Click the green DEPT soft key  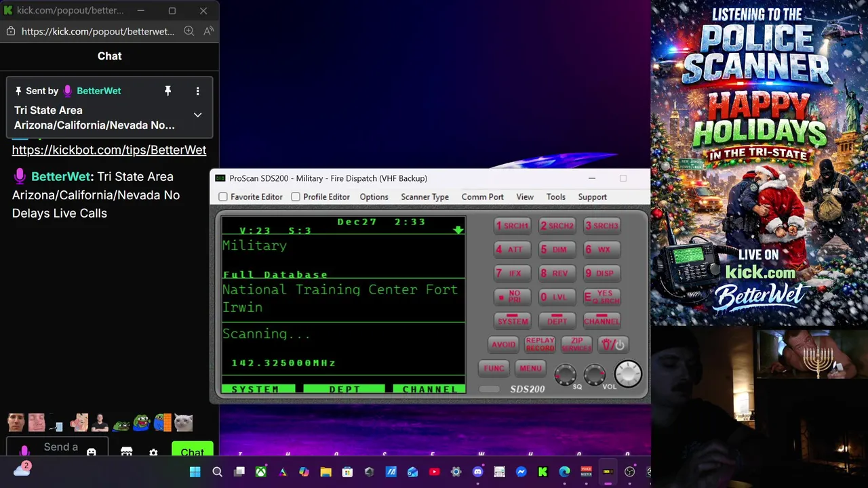pyautogui.click(x=344, y=389)
